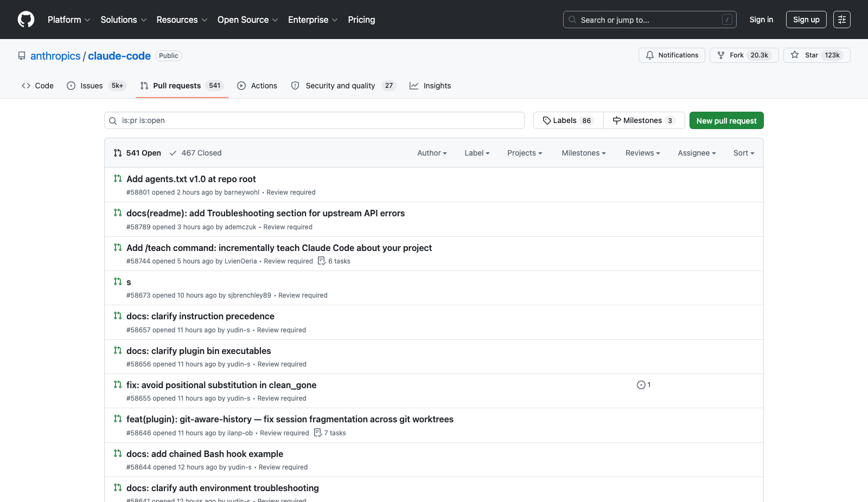The image size is (868, 502).
Task: Open the Author filter dropdown
Action: point(432,153)
